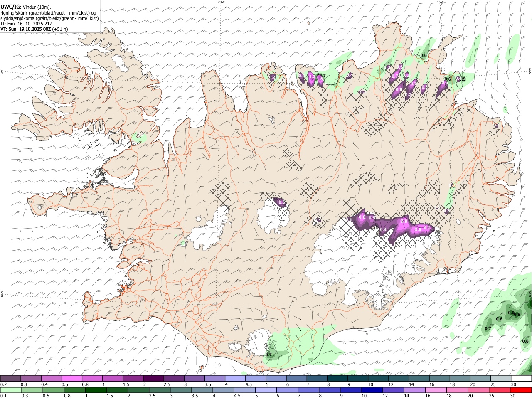
Task: Pick the snow scale swatch between 0.2 and 0.3
Action: (x=10, y=379)
